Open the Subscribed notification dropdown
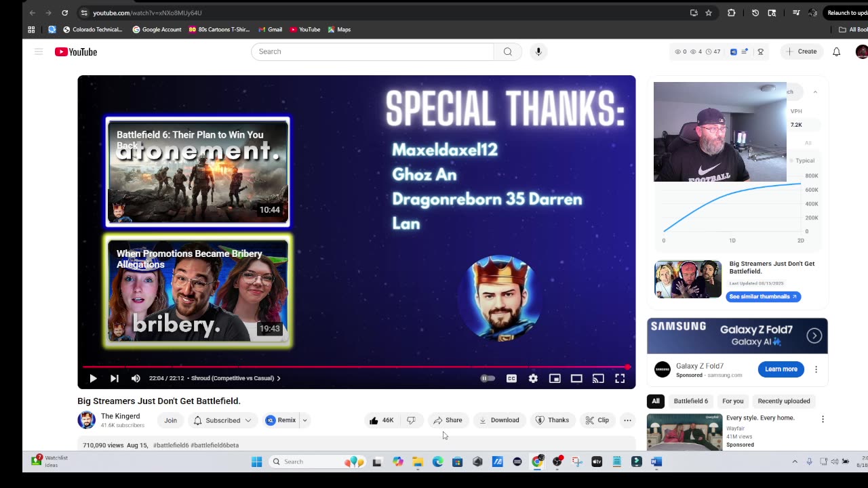 click(x=222, y=420)
